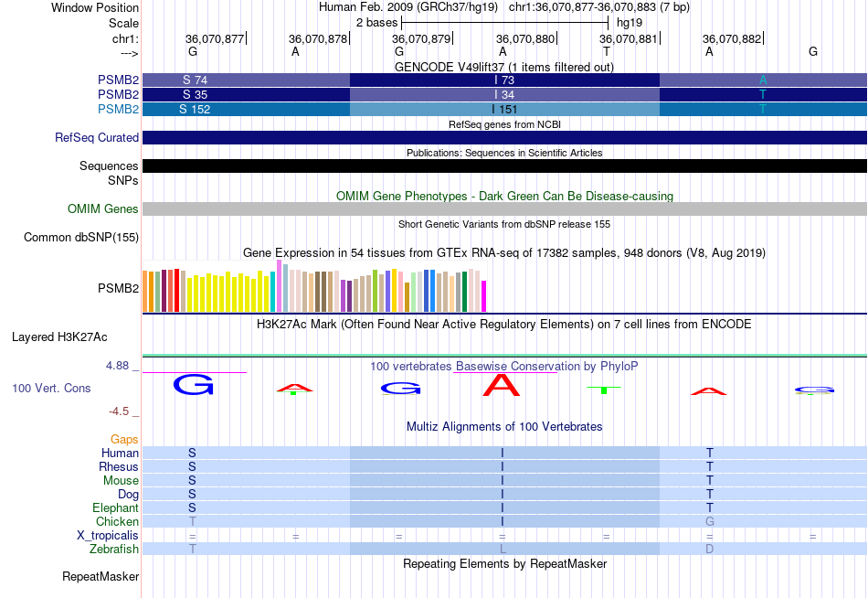Select the position label 36,070,879
868x598 pixels.
[x=421, y=38]
